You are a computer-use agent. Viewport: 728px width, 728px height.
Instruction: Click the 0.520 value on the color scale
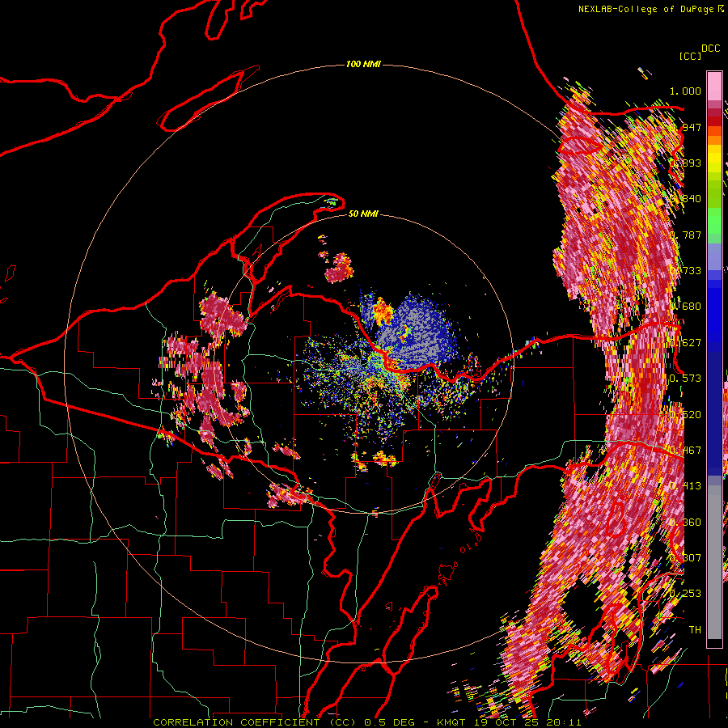click(685, 415)
